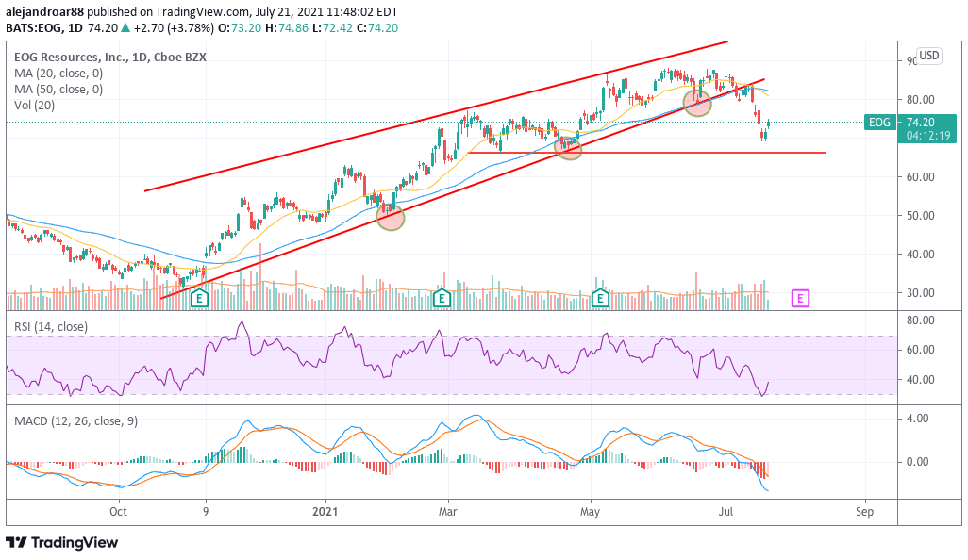Click the earnings marker near March
The width and height of the screenshot is (968, 560).
coord(442,299)
